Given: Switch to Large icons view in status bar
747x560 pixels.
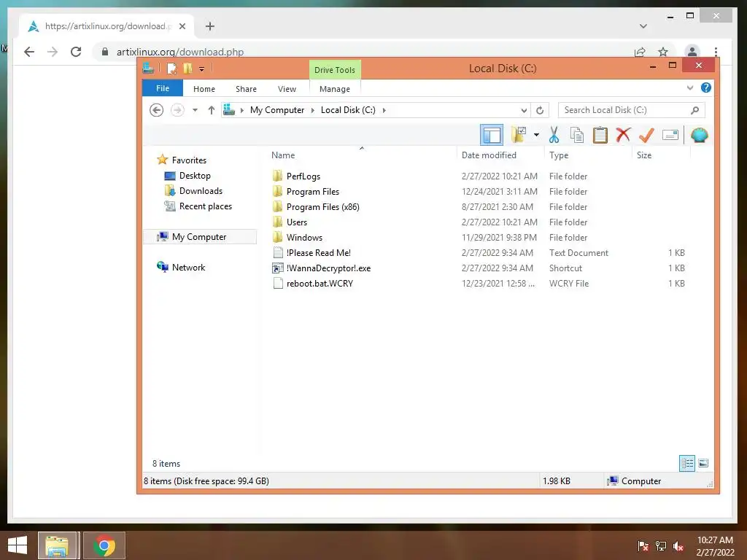Looking at the screenshot, I should [x=703, y=463].
